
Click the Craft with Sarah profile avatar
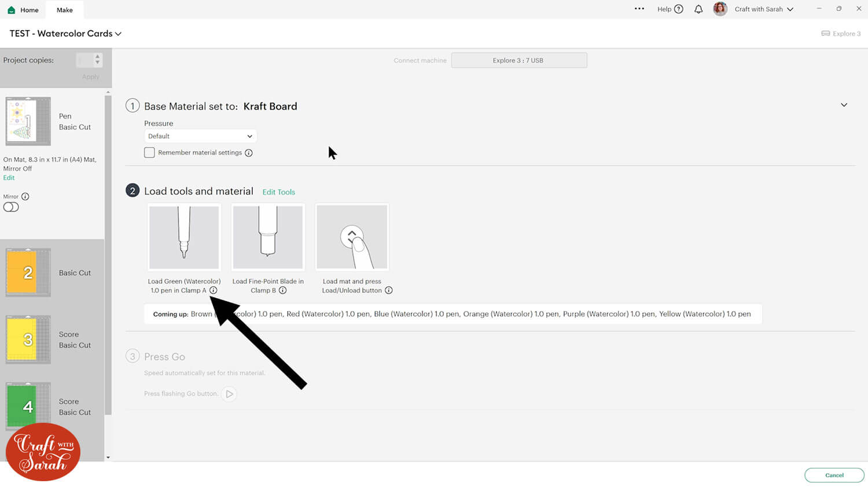(720, 9)
